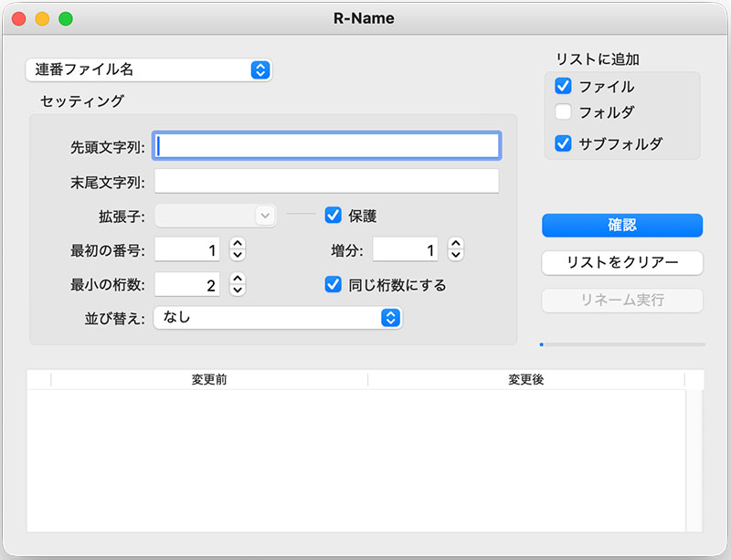731x560 pixels.
Task: Click the 最小の桁数 number field
Action: click(x=188, y=285)
